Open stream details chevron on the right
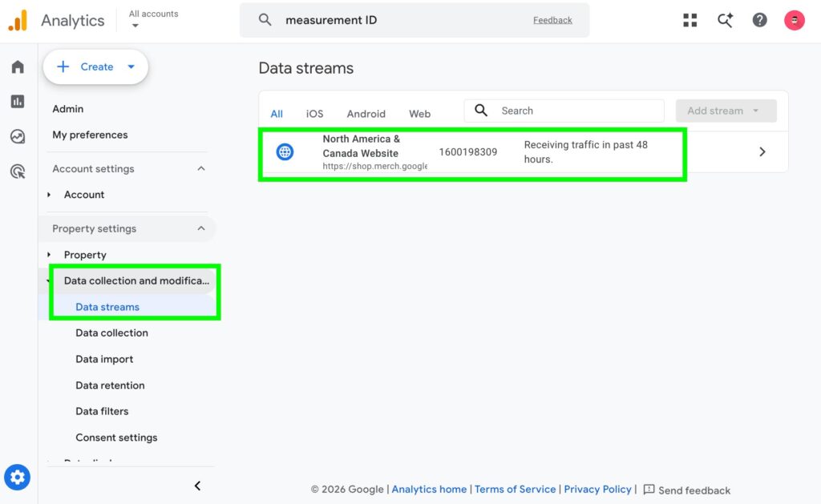Viewport: 821px width, 504px height. coord(762,151)
